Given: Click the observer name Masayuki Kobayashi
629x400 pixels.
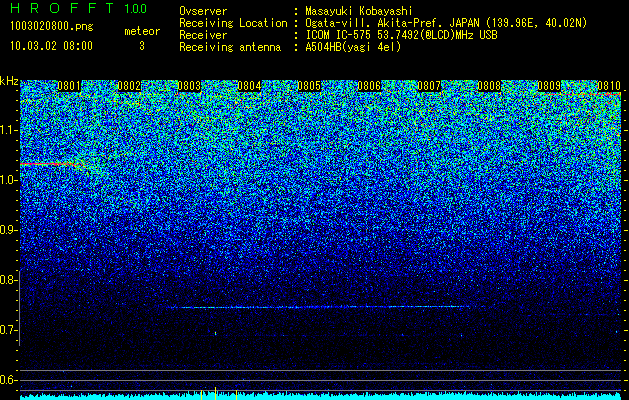Looking at the screenshot, I should coord(359,11).
